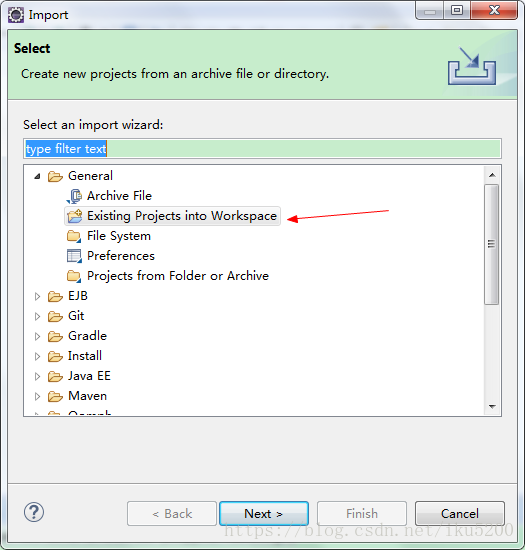Image resolution: width=525 pixels, height=550 pixels.
Task: Open help with the question mark icon
Action: [x=34, y=512]
